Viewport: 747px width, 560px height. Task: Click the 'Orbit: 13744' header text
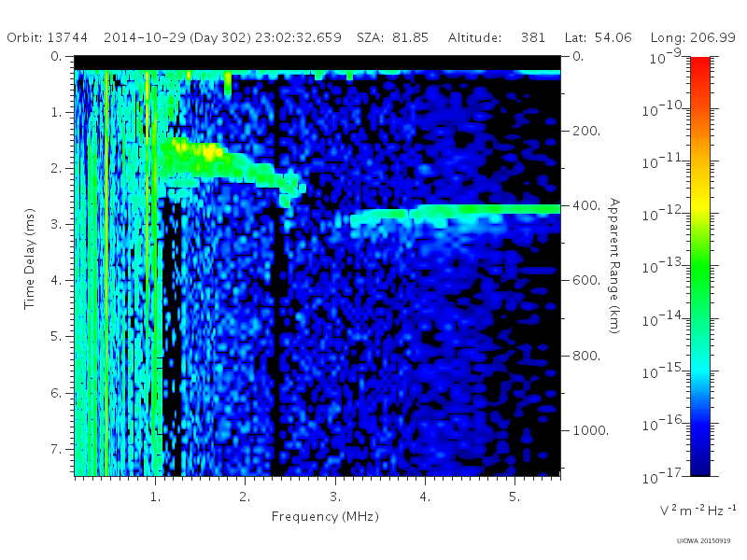pos(48,37)
